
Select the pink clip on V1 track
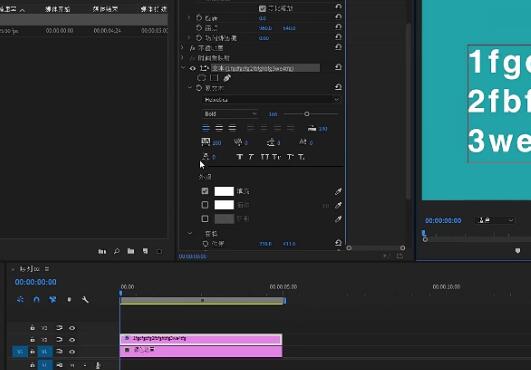tap(201, 351)
